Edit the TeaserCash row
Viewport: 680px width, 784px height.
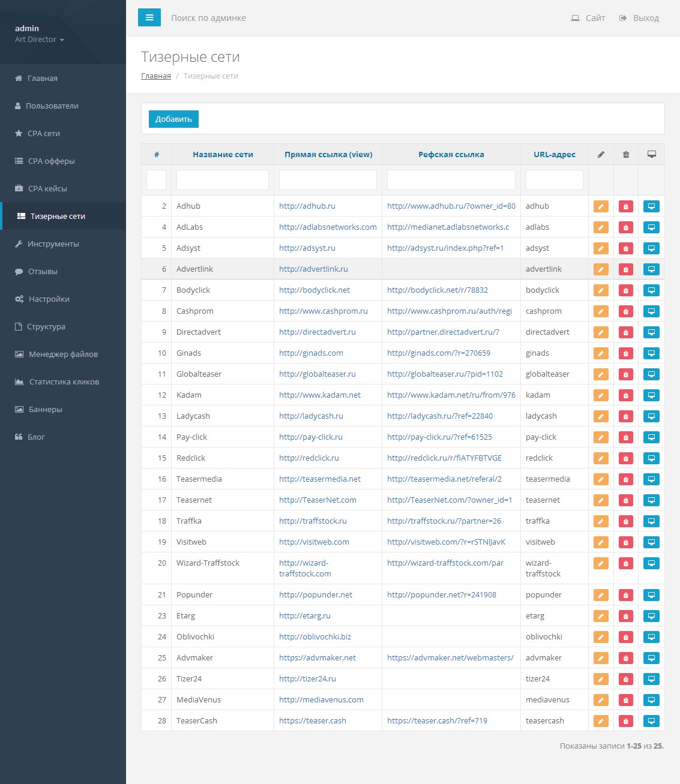[601, 721]
